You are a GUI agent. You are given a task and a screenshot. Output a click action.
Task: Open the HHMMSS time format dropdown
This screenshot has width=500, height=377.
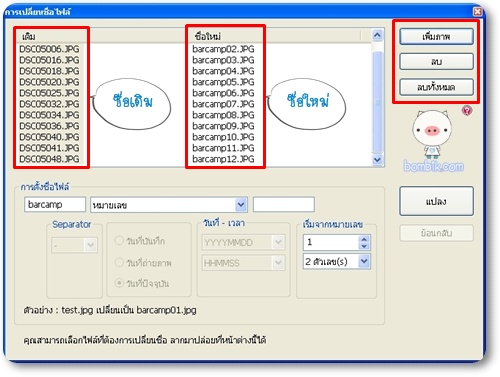(x=278, y=263)
